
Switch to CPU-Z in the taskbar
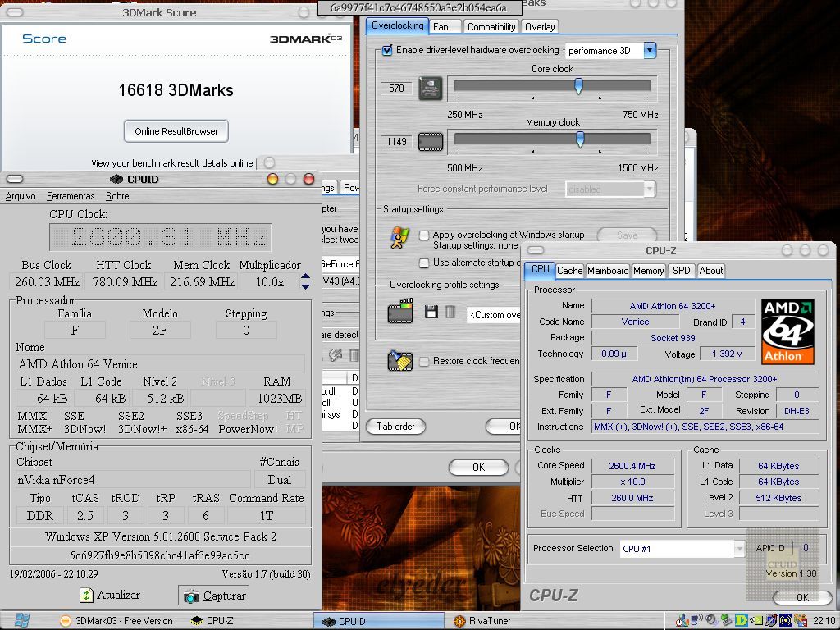(x=212, y=621)
